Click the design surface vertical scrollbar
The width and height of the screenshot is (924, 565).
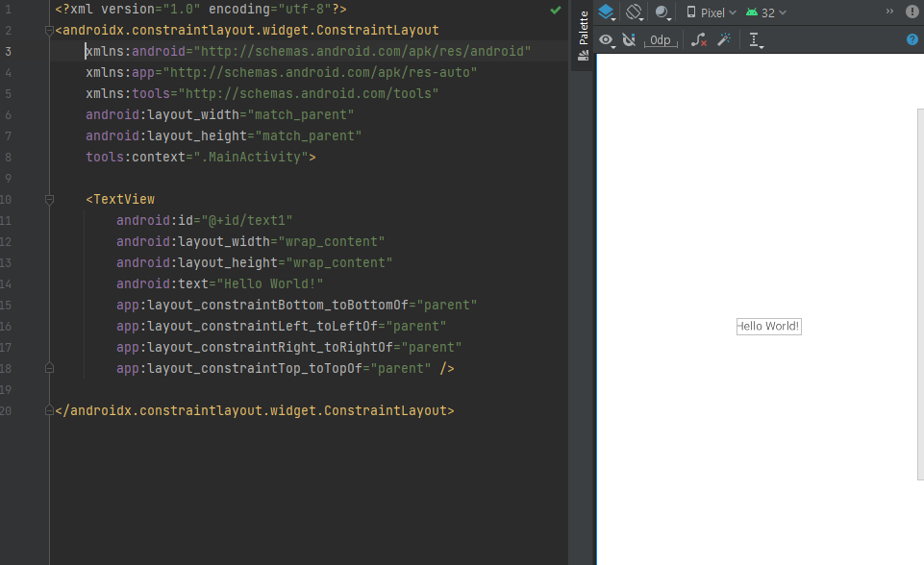click(x=920, y=295)
